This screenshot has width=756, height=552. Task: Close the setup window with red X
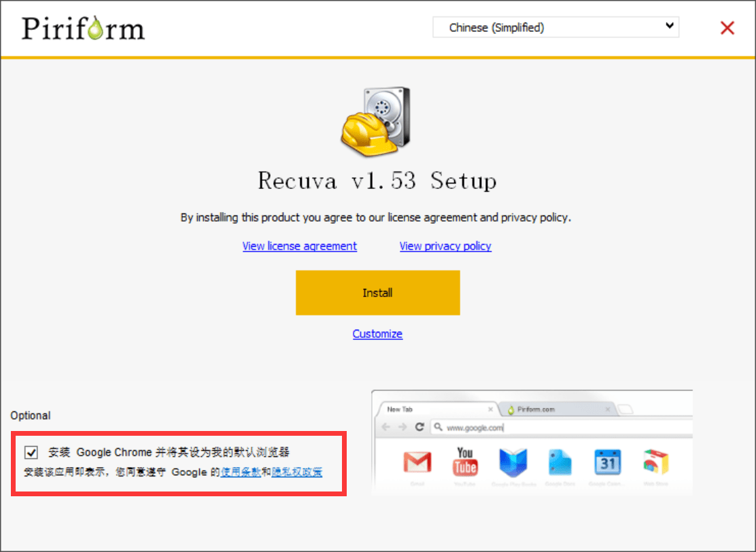(727, 28)
